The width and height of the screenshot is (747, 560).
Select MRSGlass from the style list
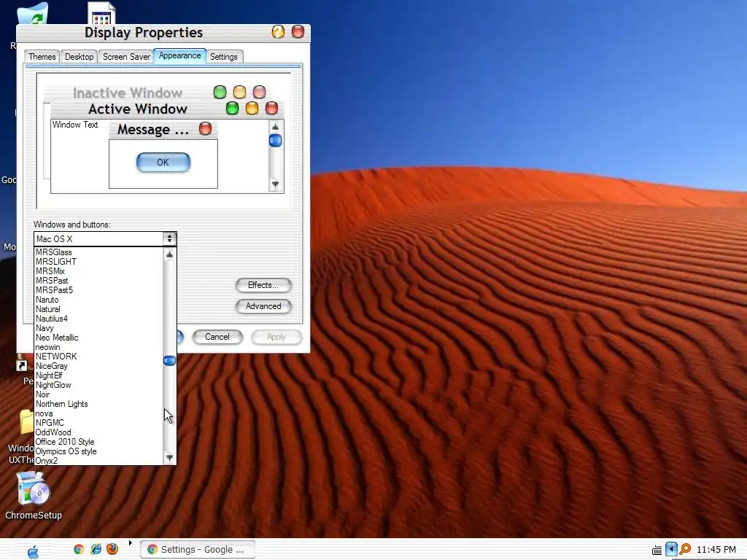[x=98, y=252]
